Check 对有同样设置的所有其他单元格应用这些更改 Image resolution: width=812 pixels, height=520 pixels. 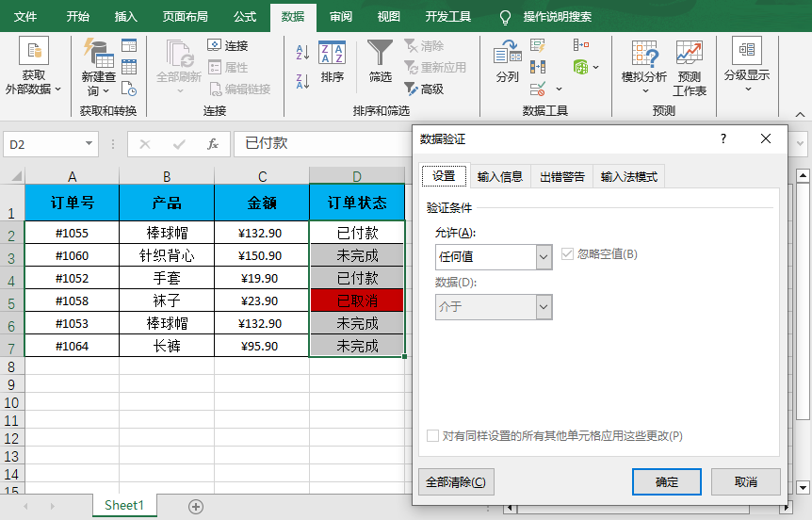[432, 435]
